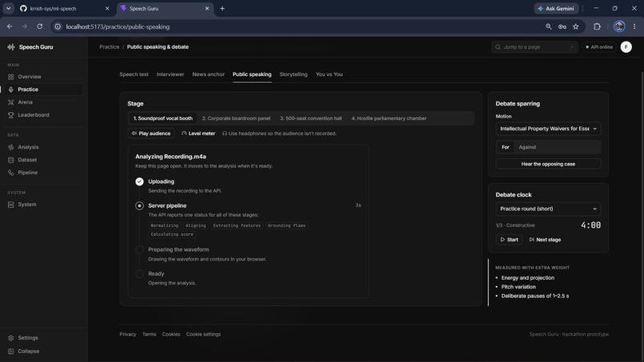Click the 4:00 debate clock time
Image resolution: width=644 pixels, height=362 pixels.
pyautogui.click(x=590, y=225)
